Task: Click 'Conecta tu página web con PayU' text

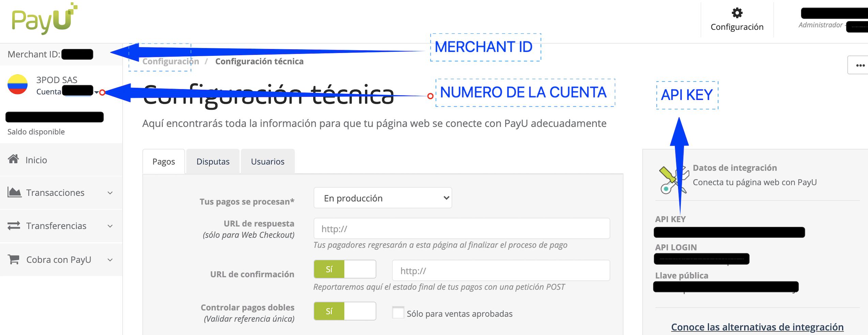Action: click(754, 182)
